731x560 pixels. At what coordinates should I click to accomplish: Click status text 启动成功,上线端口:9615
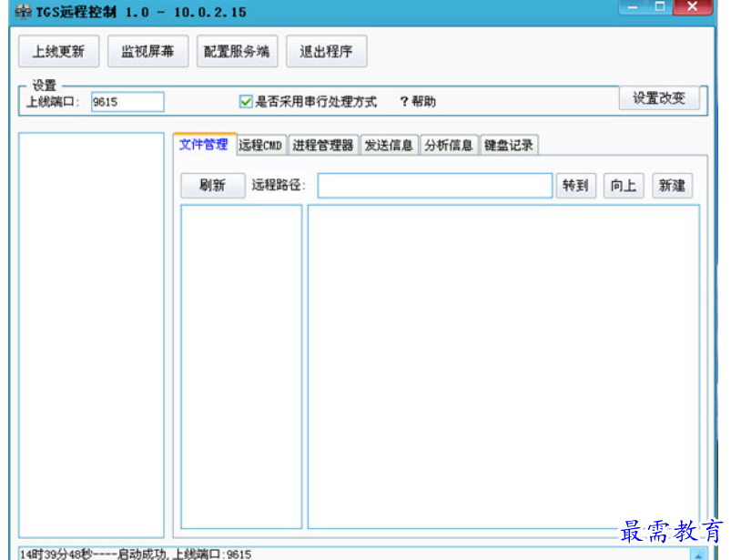(x=185, y=555)
